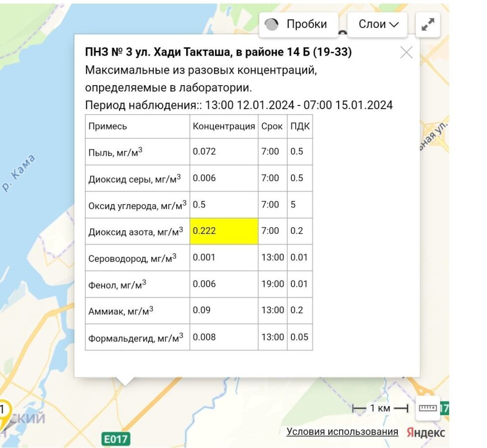The height and width of the screenshot is (448, 487).
Task: Click the traffic indicator circle icon
Action: coord(271,24)
